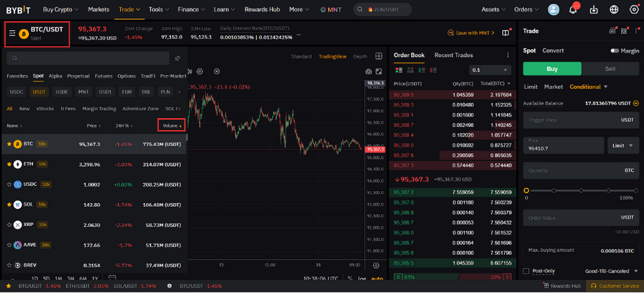Open Save with MNT link

[x=471, y=33]
